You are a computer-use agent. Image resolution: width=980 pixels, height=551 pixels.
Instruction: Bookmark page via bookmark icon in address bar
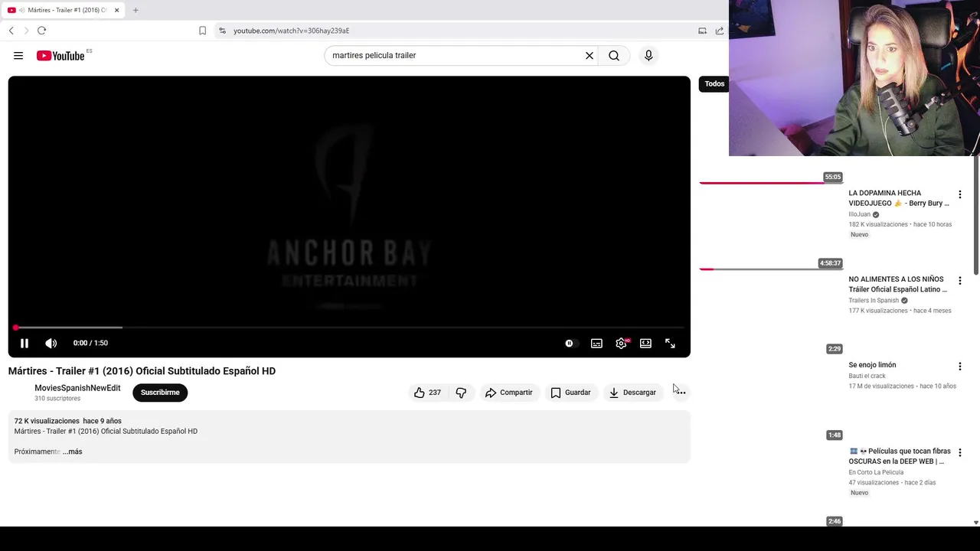pyautogui.click(x=202, y=31)
